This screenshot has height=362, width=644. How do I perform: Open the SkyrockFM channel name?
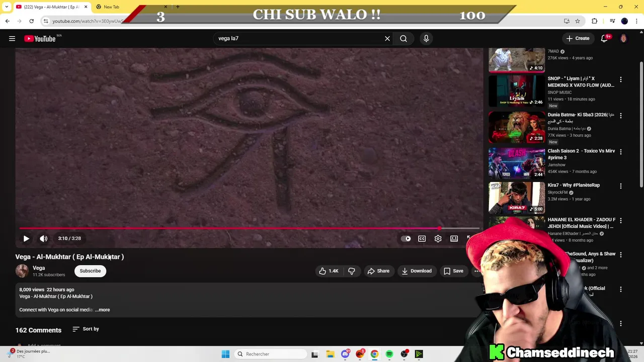(557, 193)
